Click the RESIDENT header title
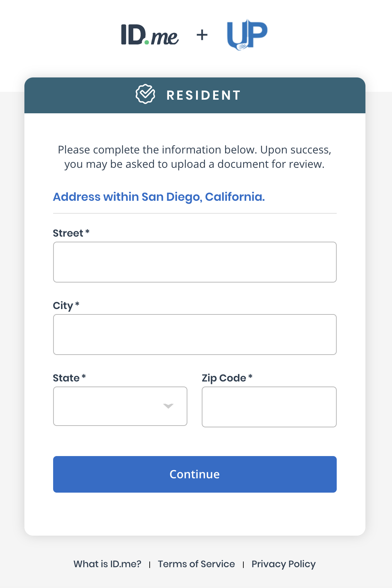The width and height of the screenshot is (392, 588). click(204, 95)
